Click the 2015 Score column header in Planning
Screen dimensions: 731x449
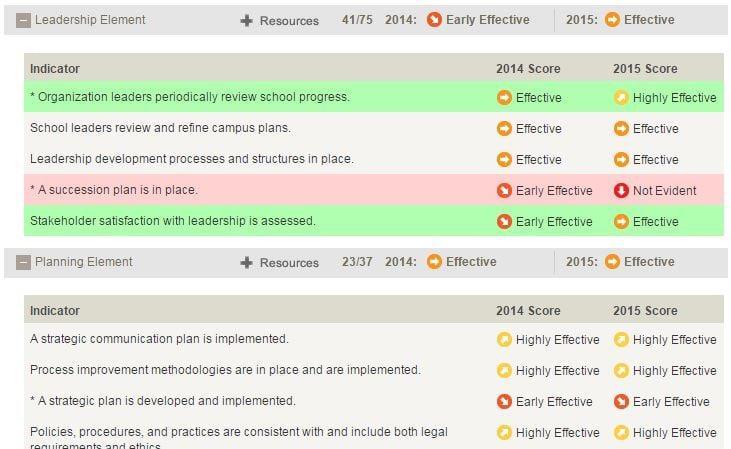pyautogui.click(x=645, y=311)
